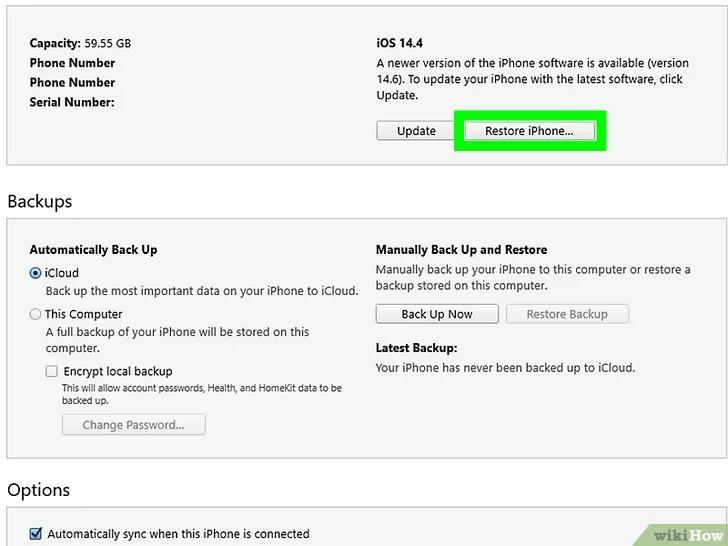Click the Backups section heading
Screen dimensions: 728x546
[40, 202]
